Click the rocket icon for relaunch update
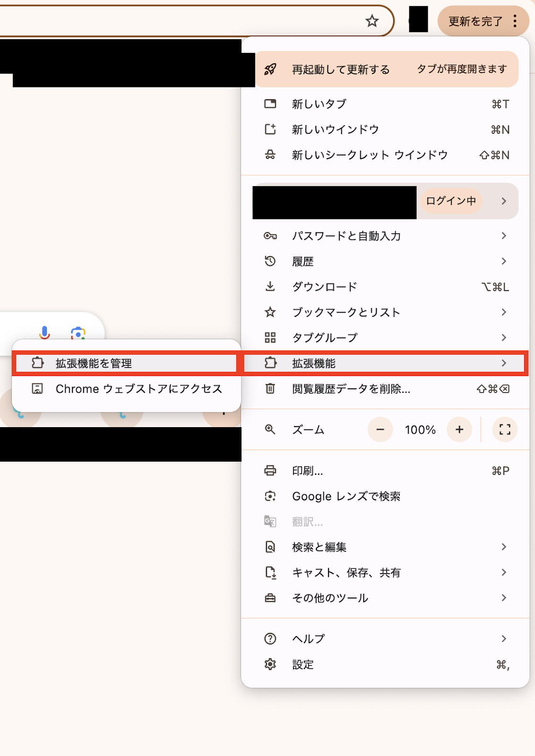 270,69
